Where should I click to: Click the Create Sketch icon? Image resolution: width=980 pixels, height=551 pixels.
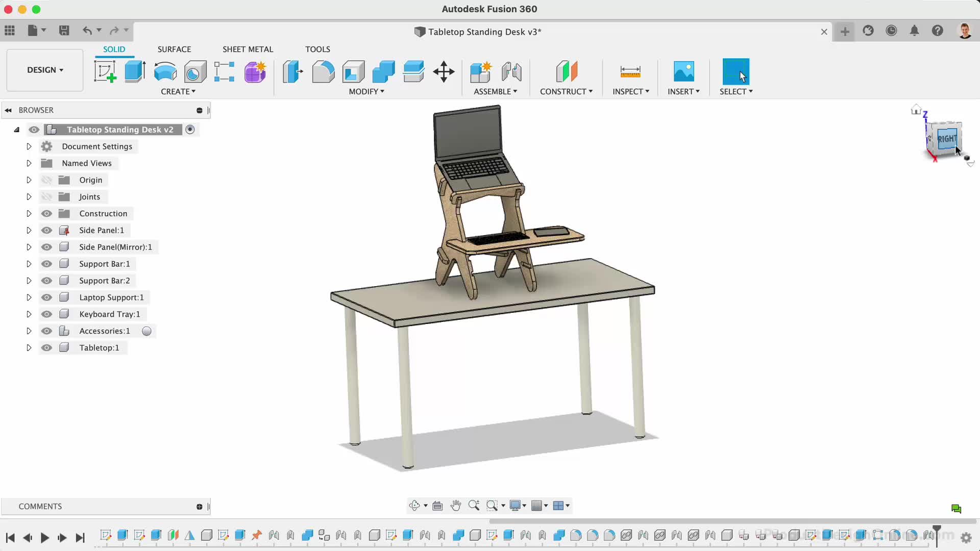pos(105,71)
